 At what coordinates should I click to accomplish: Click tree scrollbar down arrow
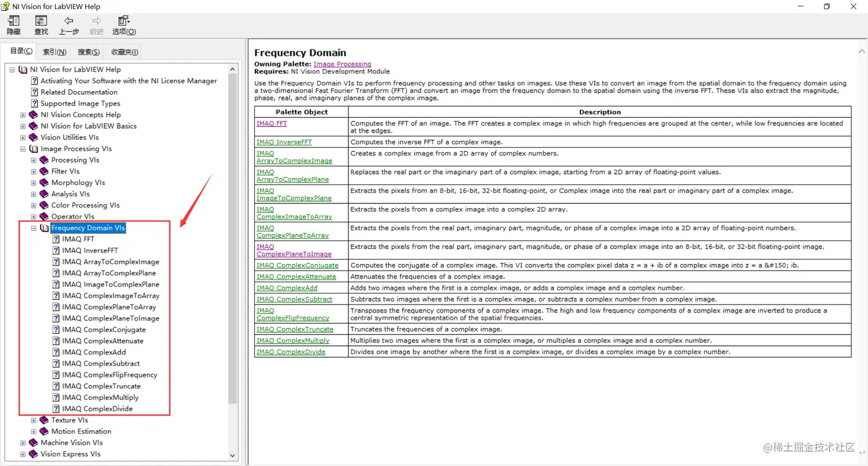coord(233,455)
